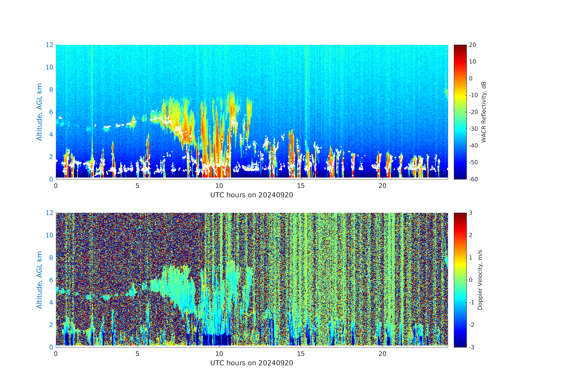571x392 pixels.
Task: Click the WACR Reflectivity colorbar
Action: point(460,112)
